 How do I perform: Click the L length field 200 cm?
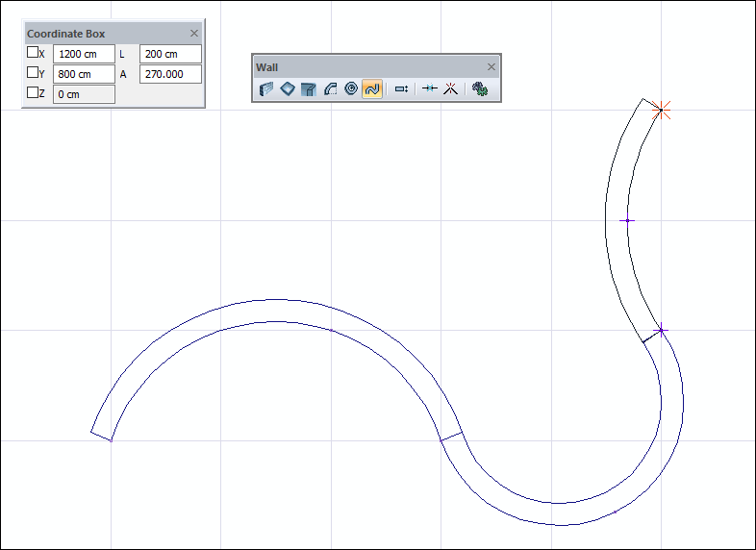pyautogui.click(x=170, y=54)
